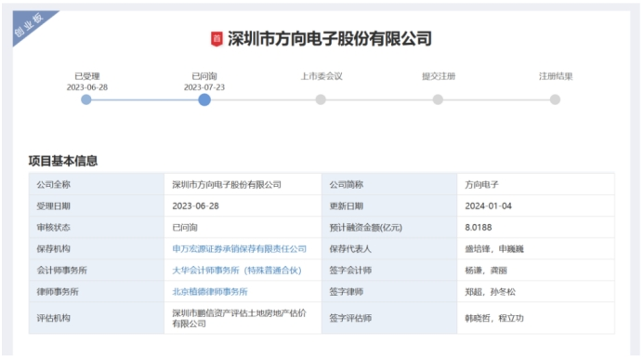The image size is (644, 358).
Task: Click the 律师事务所 label cell
Action: [x=97, y=291]
